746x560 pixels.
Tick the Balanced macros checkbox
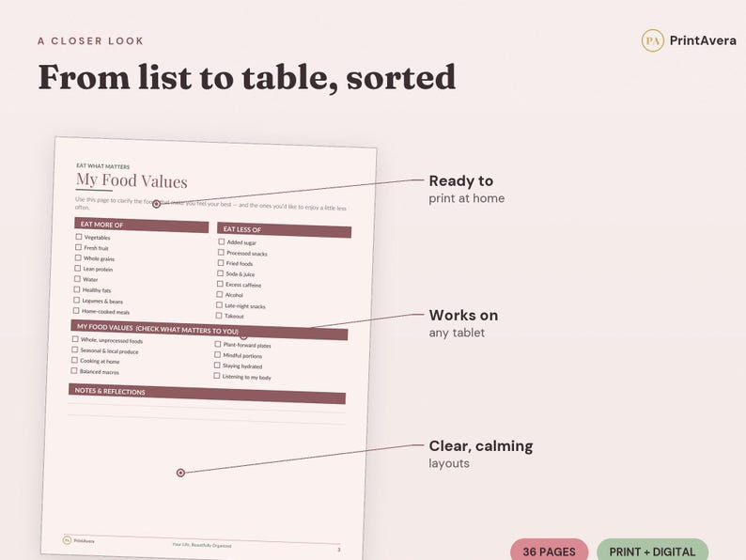click(x=73, y=370)
